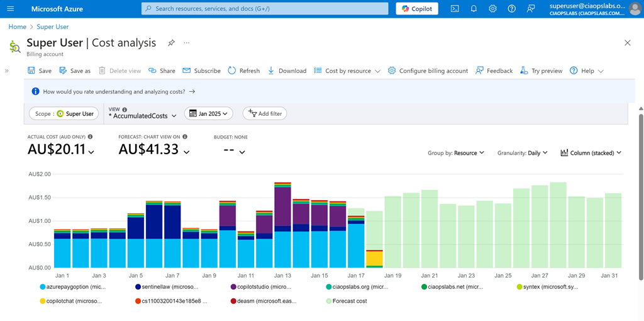Click the Home breadcrumb link
Screen dimensions: 644x321
click(17, 27)
